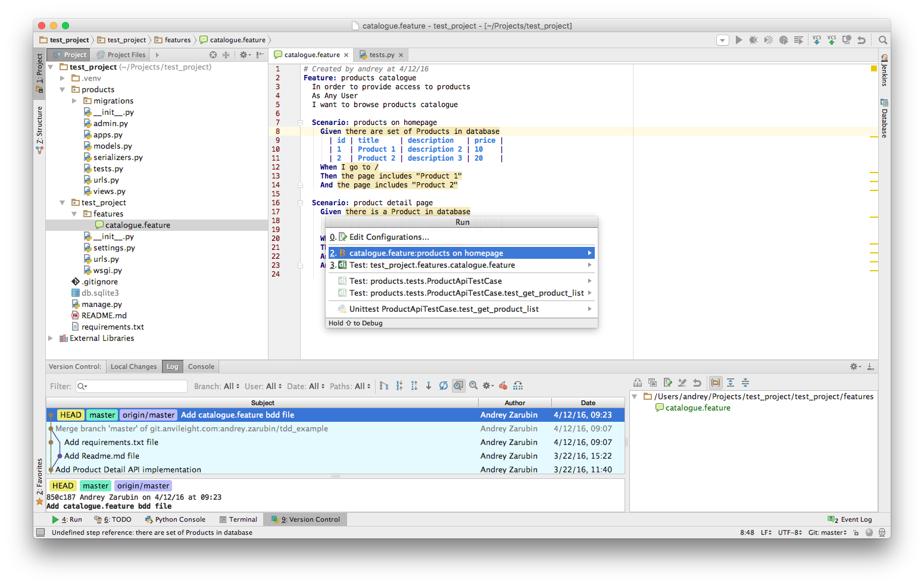Cherry-pick commit using the cherries icon

coord(503,386)
